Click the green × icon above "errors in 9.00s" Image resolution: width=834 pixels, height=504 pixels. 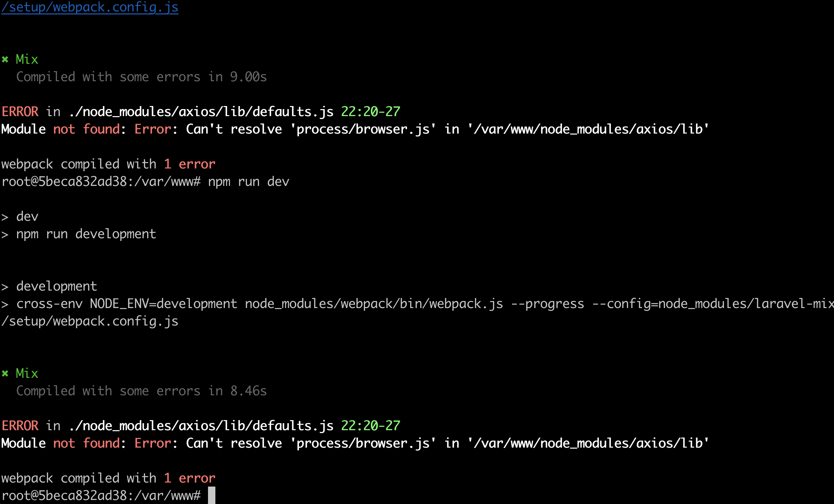coord(5,60)
